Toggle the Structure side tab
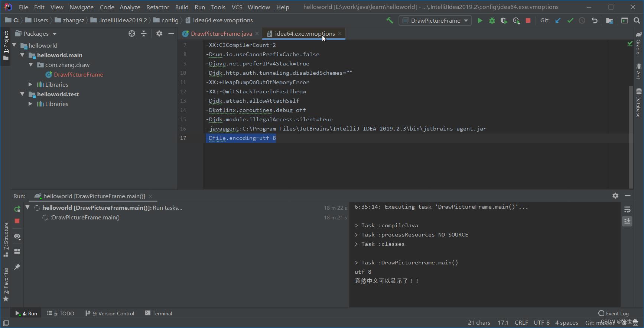This screenshot has width=644, height=328. (x=6, y=239)
